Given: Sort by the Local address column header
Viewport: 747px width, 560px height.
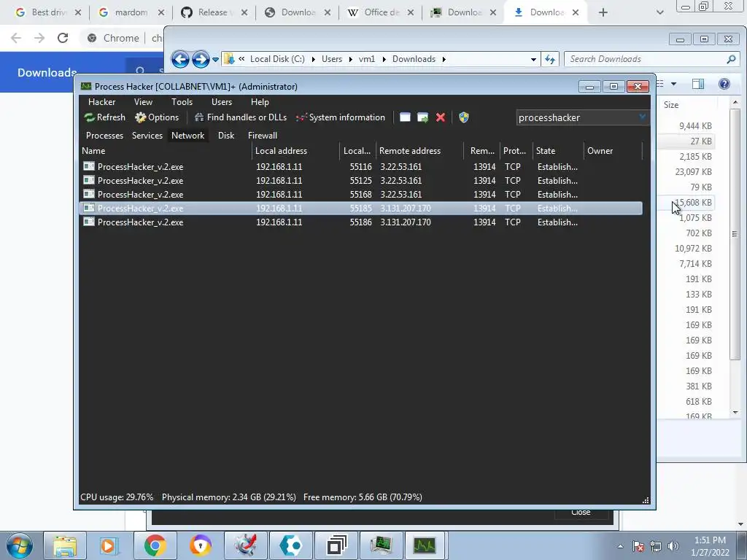Looking at the screenshot, I should tap(295, 150).
